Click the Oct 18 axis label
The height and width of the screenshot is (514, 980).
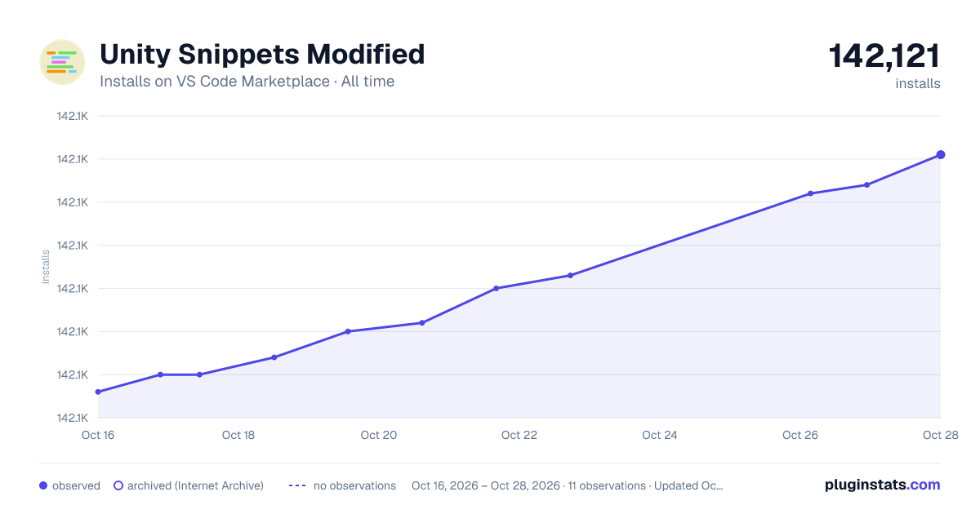tap(238, 435)
